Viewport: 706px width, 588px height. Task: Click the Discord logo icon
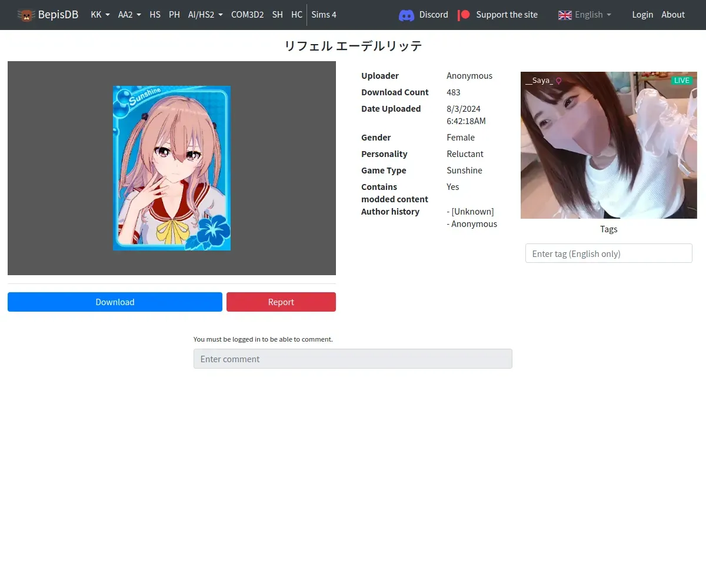tap(407, 15)
